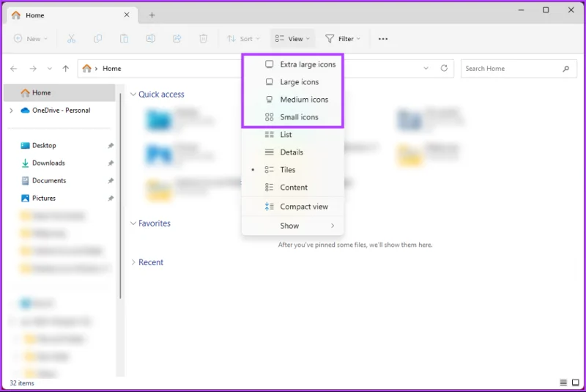Click the Paste clipboard icon

click(x=124, y=39)
